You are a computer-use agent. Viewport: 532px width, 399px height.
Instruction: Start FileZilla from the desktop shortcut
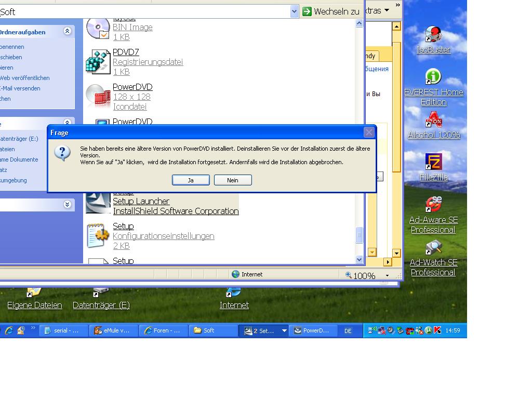434,167
